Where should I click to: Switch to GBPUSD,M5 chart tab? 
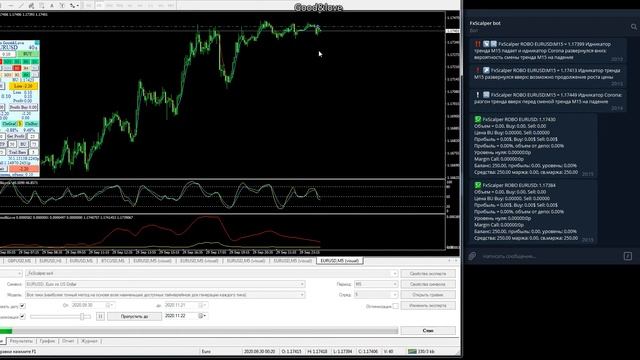(x=19, y=261)
